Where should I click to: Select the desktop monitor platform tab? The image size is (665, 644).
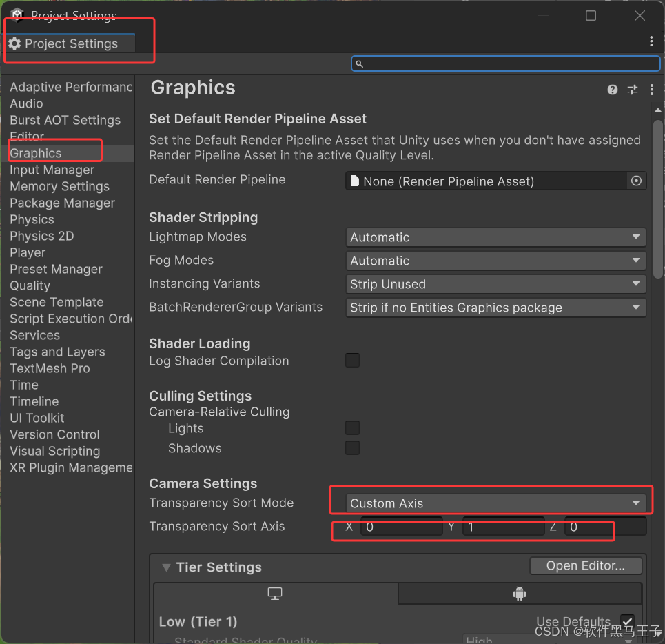click(275, 594)
